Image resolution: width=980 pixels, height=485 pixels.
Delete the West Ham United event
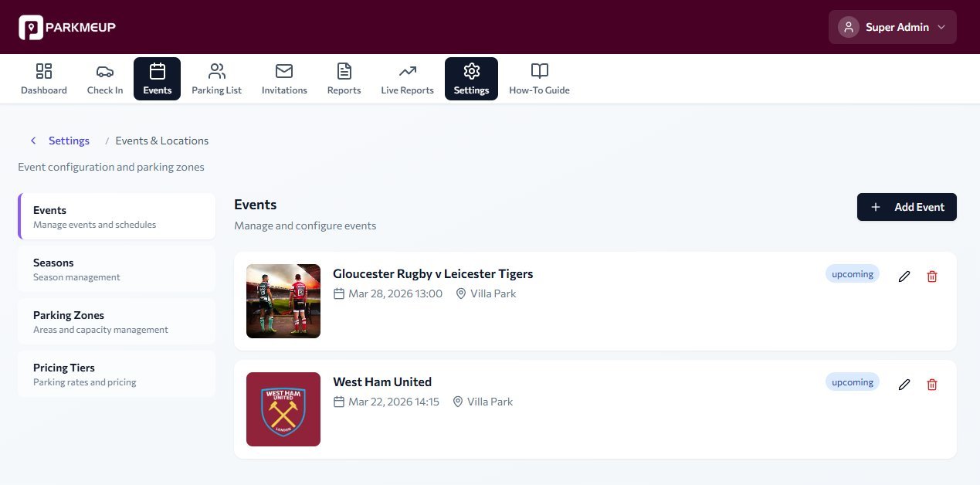click(932, 384)
